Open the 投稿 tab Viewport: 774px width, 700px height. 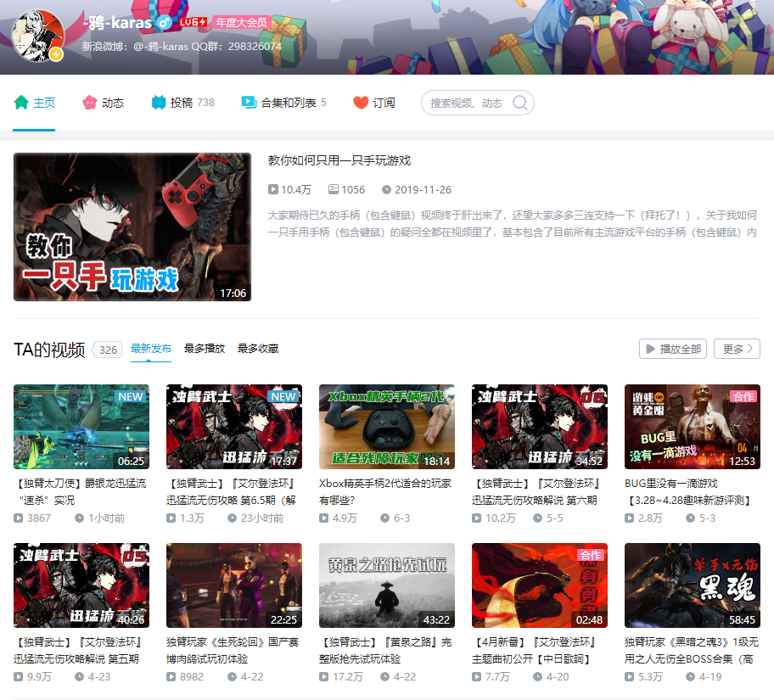coord(182,103)
